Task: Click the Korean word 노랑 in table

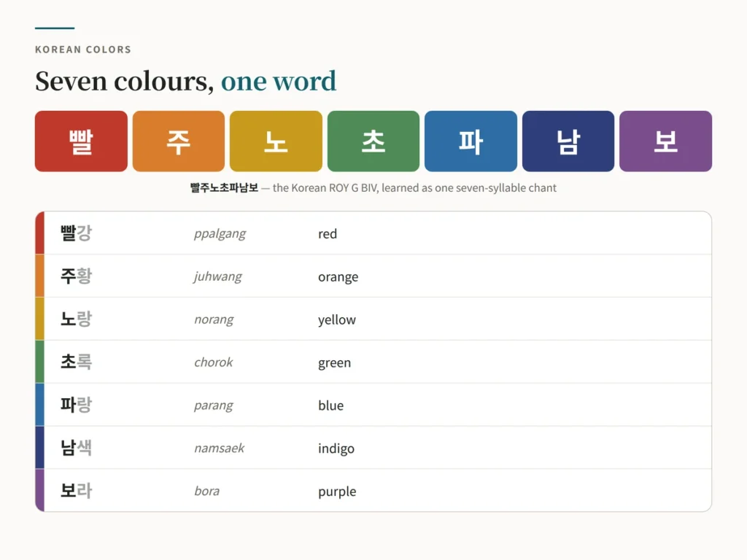Action: (76, 319)
